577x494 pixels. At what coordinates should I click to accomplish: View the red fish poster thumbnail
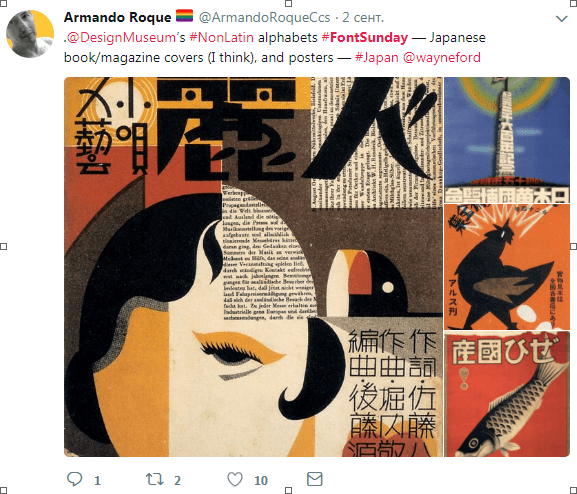pyautogui.click(x=507, y=394)
